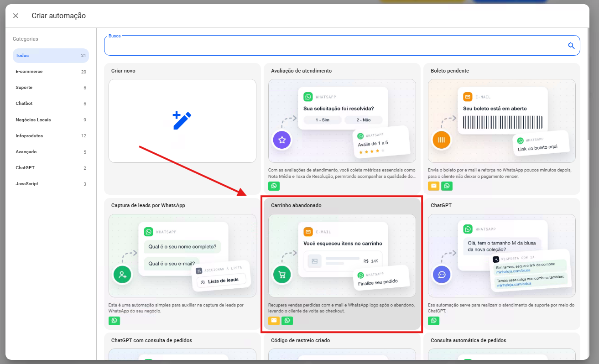Click WhatsApp badge under Avaliação de atendimento
This screenshot has height=364, width=599.
pyautogui.click(x=274, y=186)
